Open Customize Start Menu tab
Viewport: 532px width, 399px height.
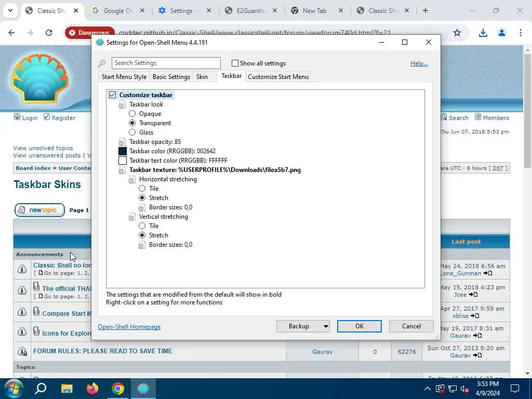(x=278, y=77)
